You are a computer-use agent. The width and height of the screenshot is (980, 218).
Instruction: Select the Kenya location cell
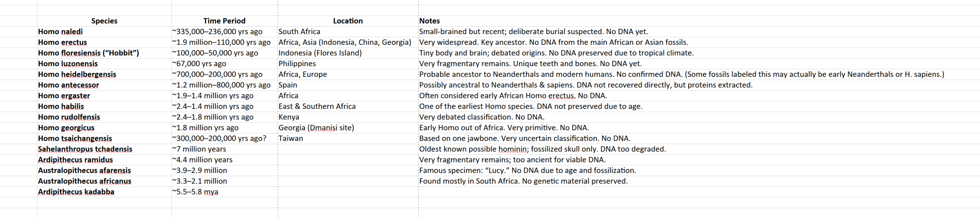pyautogui.click(x=348, y=117)
